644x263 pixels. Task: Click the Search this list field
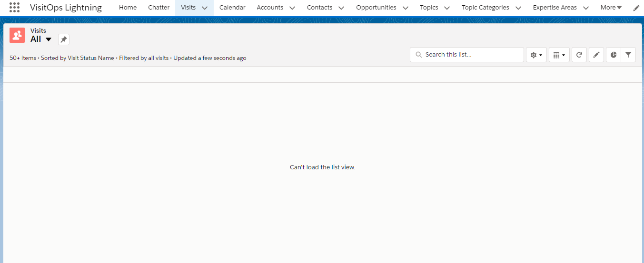click(x=467, y=55)
